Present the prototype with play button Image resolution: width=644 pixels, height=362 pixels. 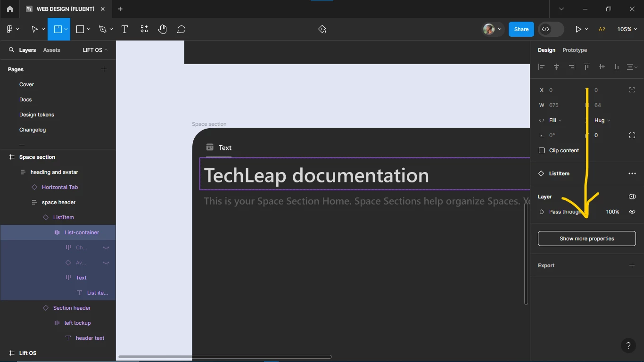click(578, 29)
